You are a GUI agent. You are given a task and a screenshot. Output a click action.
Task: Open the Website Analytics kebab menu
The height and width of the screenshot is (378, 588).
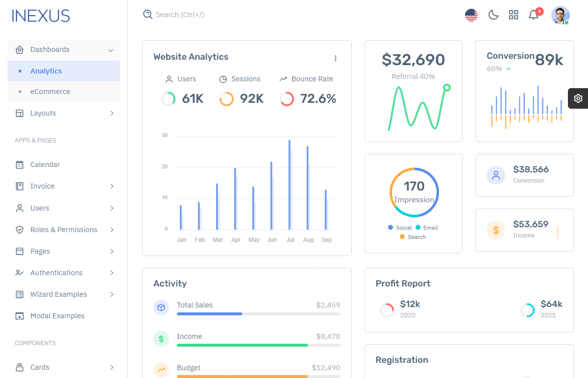point(336,58)
